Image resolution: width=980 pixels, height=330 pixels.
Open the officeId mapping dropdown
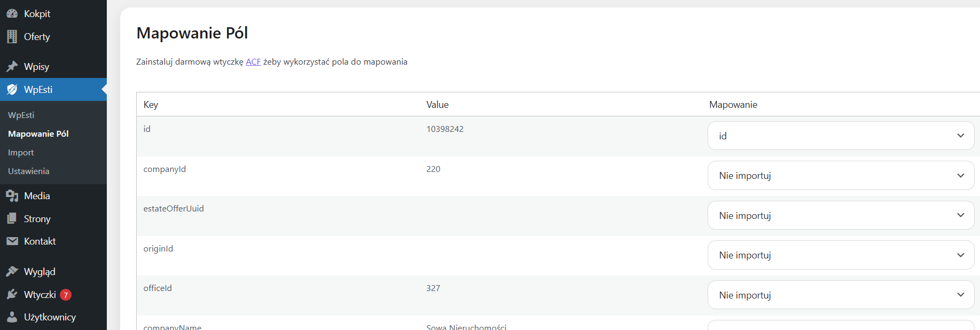click(x=841, y=295)
